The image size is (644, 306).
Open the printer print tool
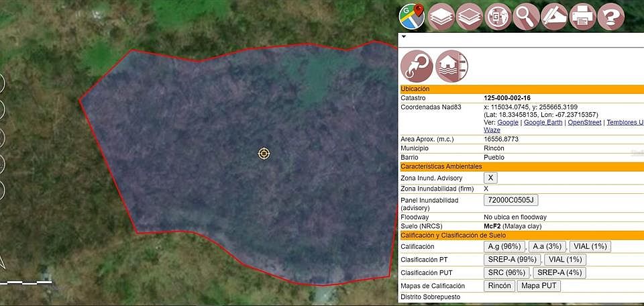point(583,17)
